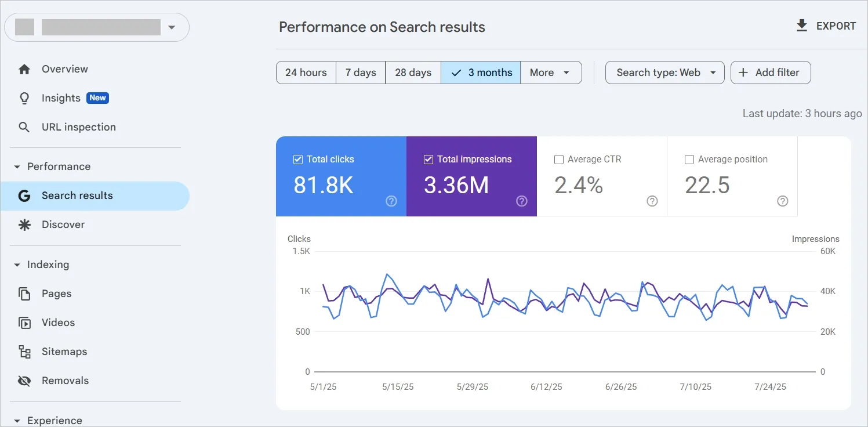Click the Discover asterisk icon

(x=24, y=225)
